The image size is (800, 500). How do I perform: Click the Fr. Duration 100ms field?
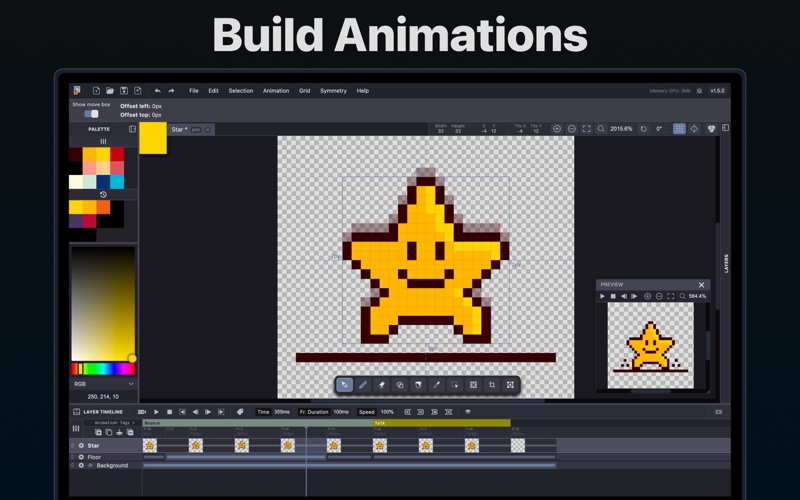coord(340,412)
